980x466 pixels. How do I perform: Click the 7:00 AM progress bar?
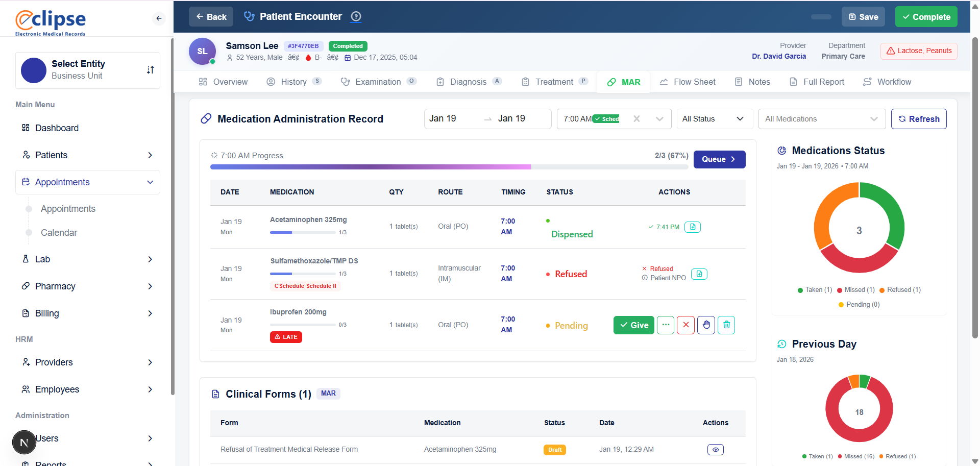[x=449, y=167]
